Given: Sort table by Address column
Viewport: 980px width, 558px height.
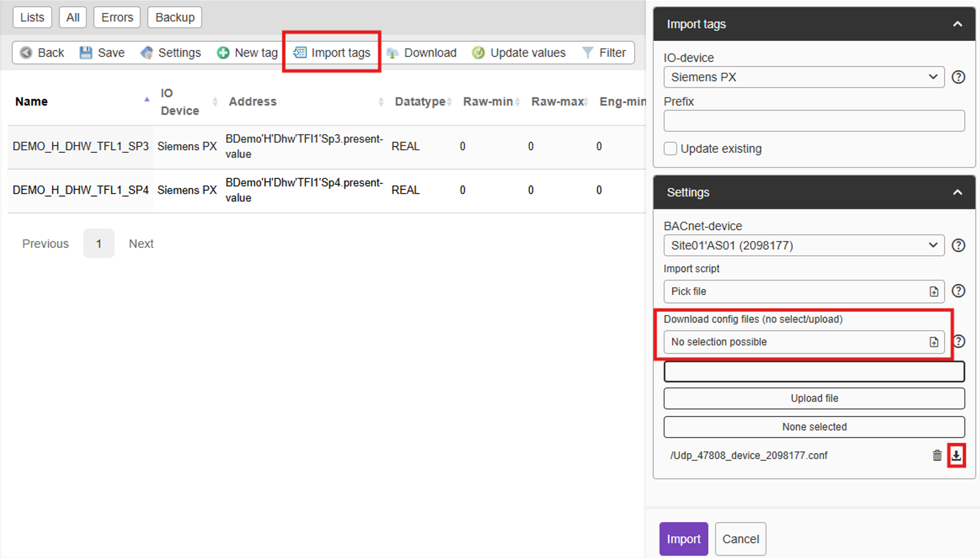Looking at the screenshot, I should (305, 101).
